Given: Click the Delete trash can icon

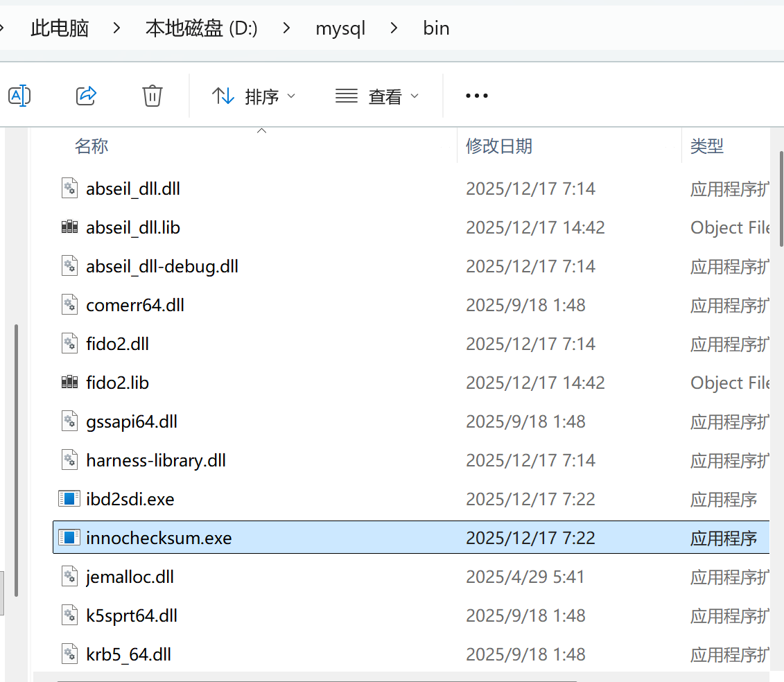Looking at the screenshot, I should click(x=152, y=96).
